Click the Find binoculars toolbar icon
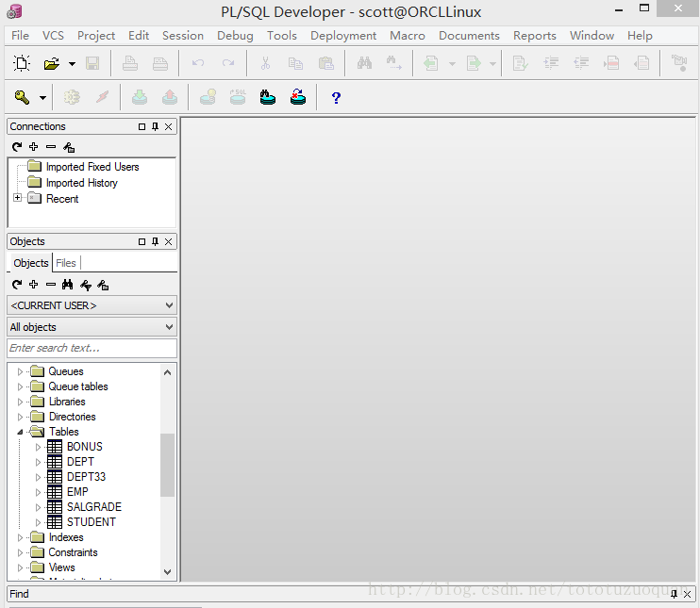The image size is (700, 608). click(364, 63)
